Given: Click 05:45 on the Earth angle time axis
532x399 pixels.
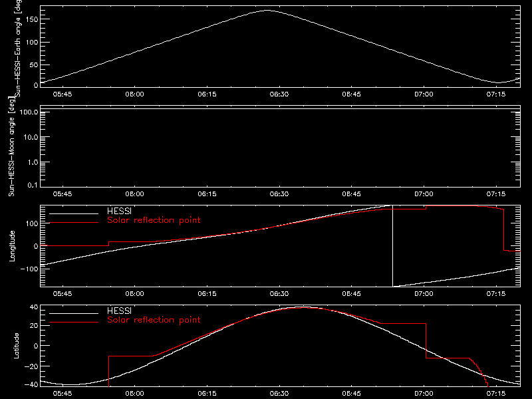Looking at the screenshot, I should pyautogui.click(x=63, y=94).
